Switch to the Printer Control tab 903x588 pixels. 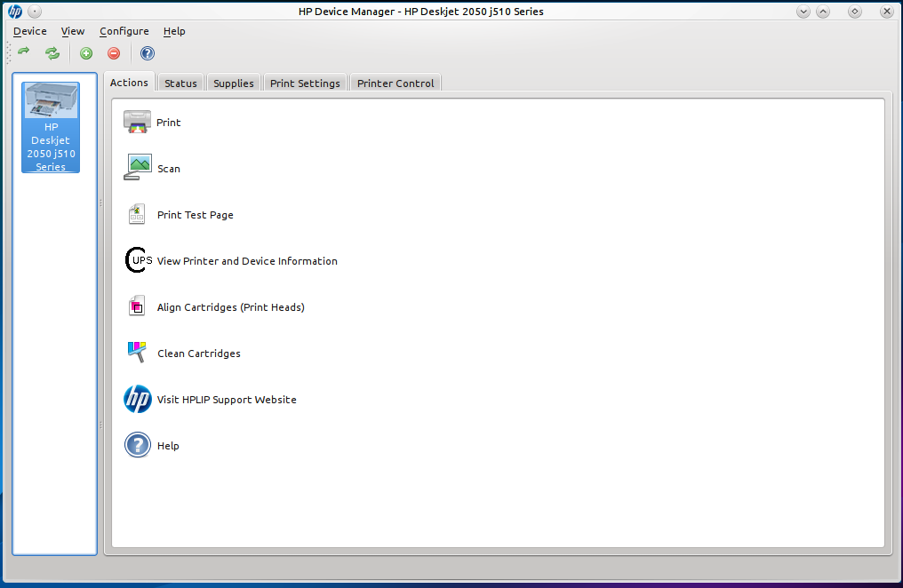pos(396,83)
